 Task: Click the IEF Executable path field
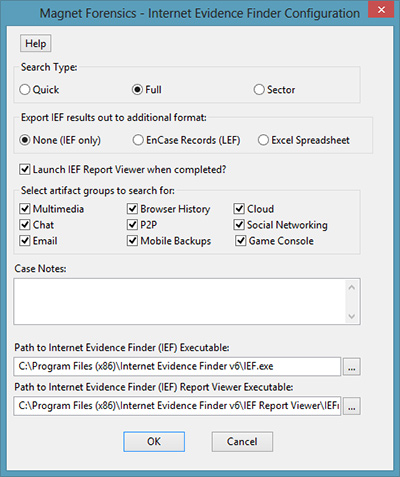click(177, 366)
